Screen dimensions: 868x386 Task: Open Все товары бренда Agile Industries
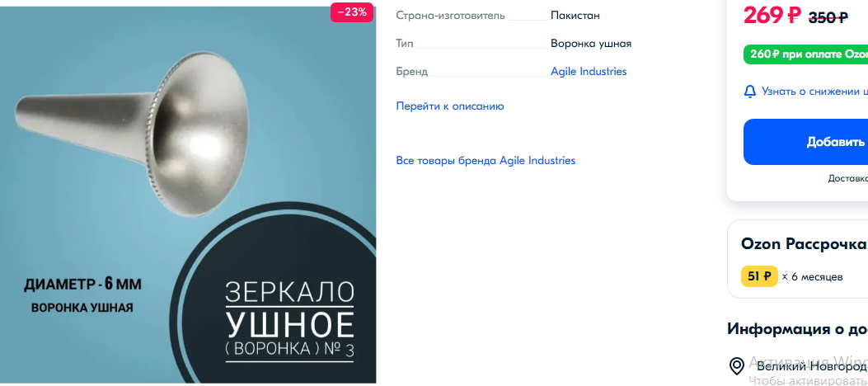click(486, 161)
